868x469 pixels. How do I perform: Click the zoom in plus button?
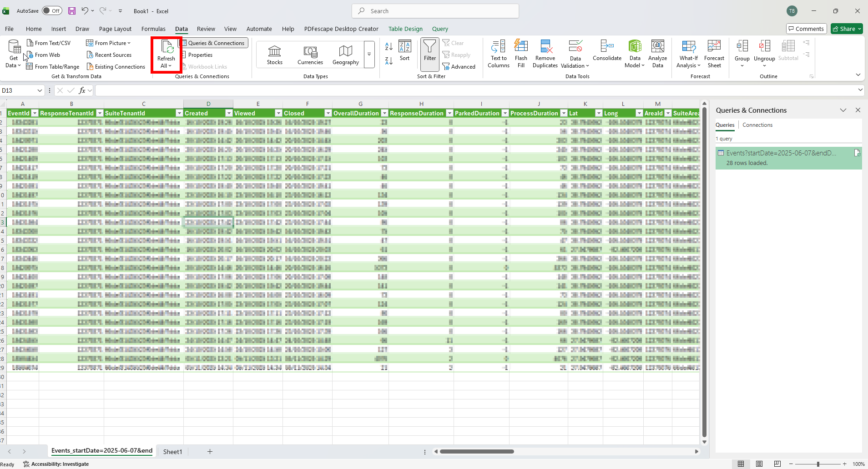tap(845, 464)
